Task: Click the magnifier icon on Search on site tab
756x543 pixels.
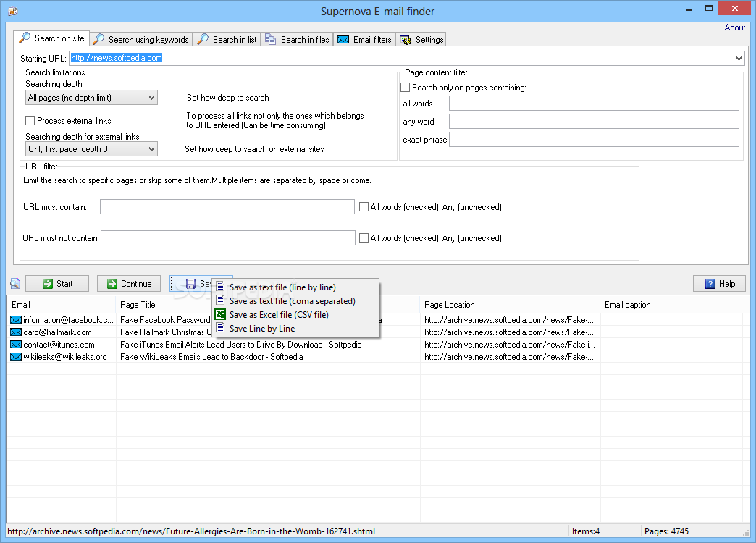Action: pyautogui.click(x=25, y=38)
